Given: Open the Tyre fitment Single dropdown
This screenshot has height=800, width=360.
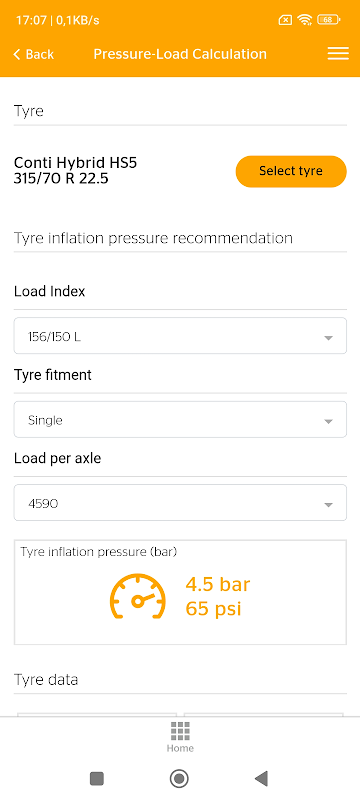Looking at the screenshot, I should (x=180, y=419).
